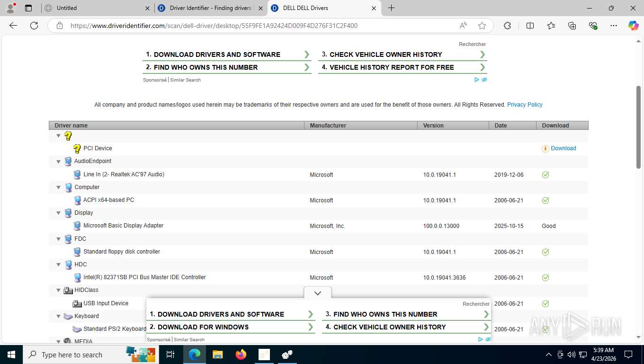
Task: Open the Settings and more ellipsis
Action: click(x=613, y=26)
